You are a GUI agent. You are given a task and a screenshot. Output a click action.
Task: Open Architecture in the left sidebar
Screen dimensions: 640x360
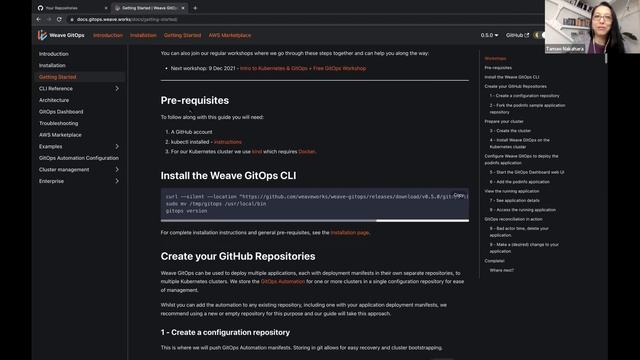tap(54, 100)
